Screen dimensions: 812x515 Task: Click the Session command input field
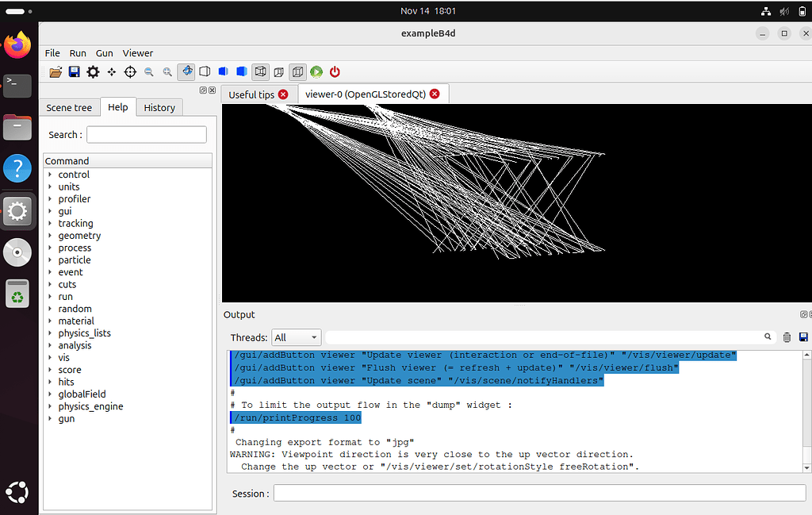pyautogui.click(x=539, y=494)
